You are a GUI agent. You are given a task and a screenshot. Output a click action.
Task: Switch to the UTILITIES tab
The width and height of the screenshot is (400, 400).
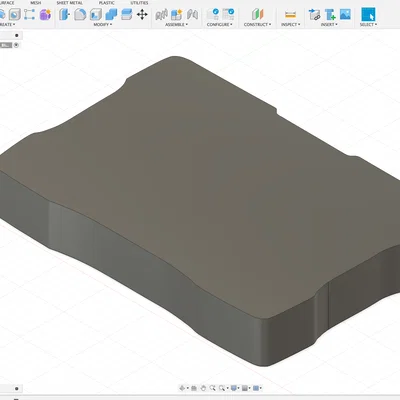[x=139, y=3]
